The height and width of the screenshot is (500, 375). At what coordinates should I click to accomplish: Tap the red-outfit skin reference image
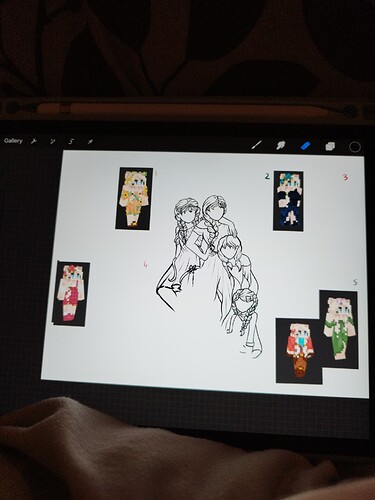pos(299,351)
